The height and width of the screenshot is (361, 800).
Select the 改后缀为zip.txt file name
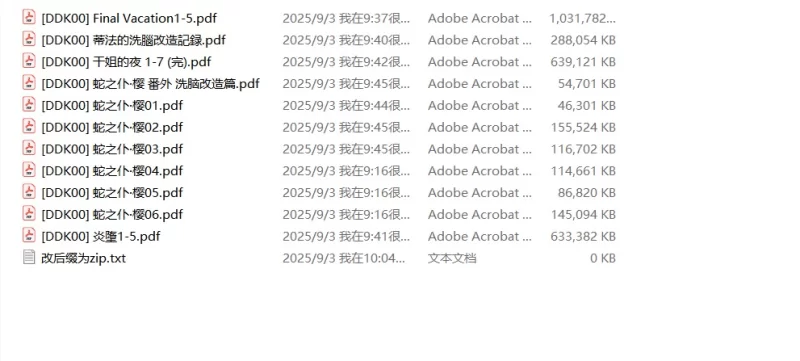[83, 258]
